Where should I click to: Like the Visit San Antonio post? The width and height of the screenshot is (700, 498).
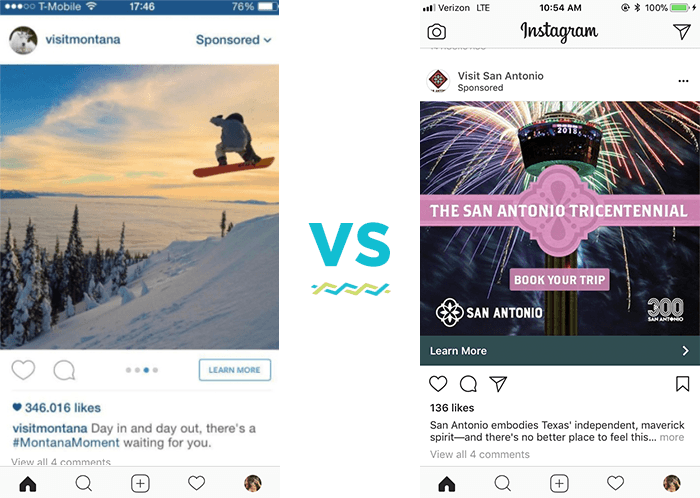[x=438, y=384]
